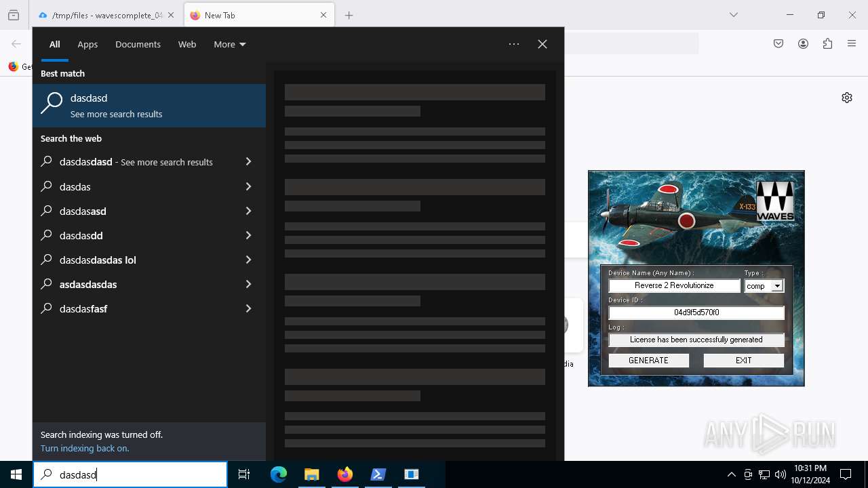Click EXIT in Waves keygen

pos(744,361)
